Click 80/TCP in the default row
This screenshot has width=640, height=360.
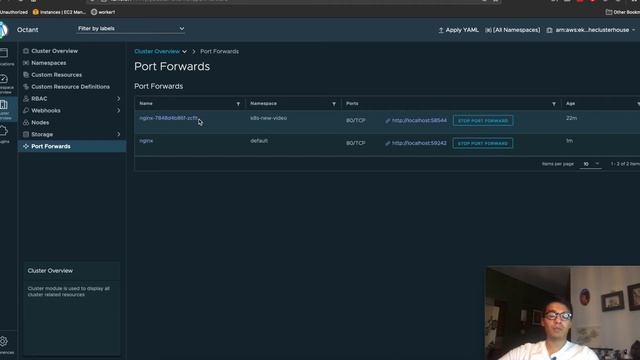coord(356,143)
